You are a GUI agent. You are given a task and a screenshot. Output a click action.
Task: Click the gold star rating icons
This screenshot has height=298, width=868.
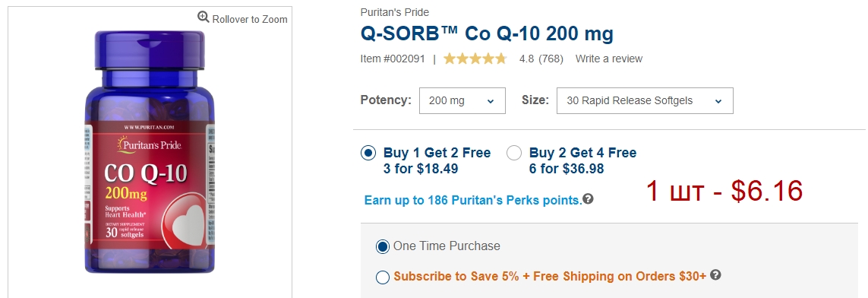tap(475, 59)
